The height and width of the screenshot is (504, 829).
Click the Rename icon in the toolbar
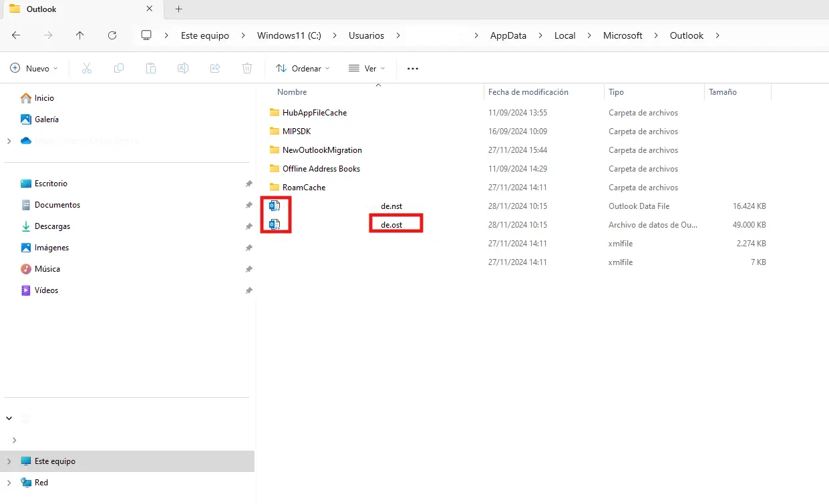click(183, 68)
